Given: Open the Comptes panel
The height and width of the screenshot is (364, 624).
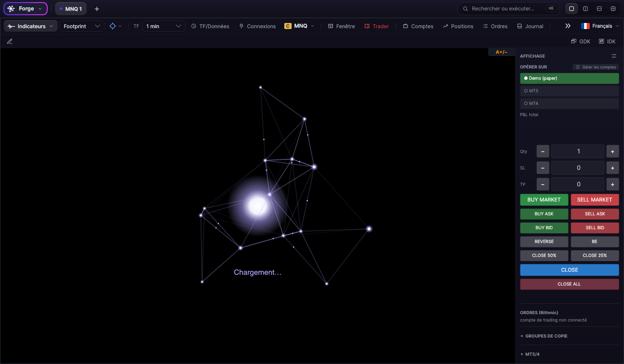Looking at the screenshot, I should (418, 26).
